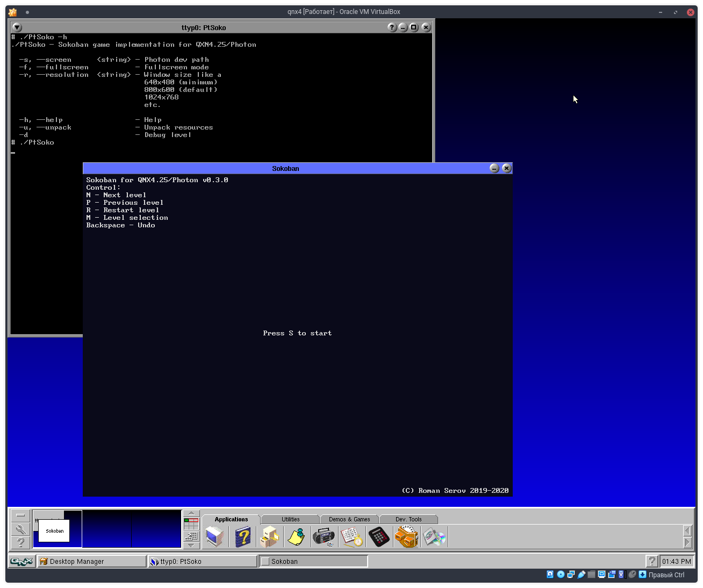Click 'Unpack resources' text in terminal
Screen dimensions: 703x588
tap(178, 127)
